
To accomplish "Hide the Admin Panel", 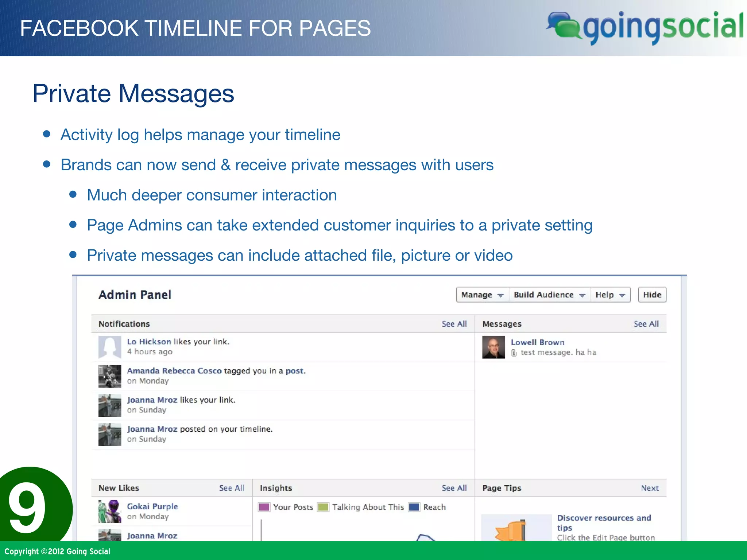I will (x=652, y=295).
